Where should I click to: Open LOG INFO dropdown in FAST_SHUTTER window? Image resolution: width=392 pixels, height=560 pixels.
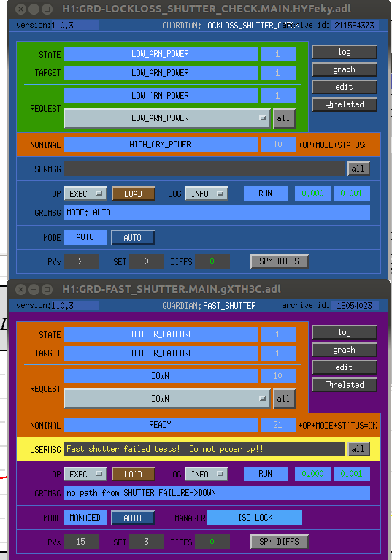point(207,474)
